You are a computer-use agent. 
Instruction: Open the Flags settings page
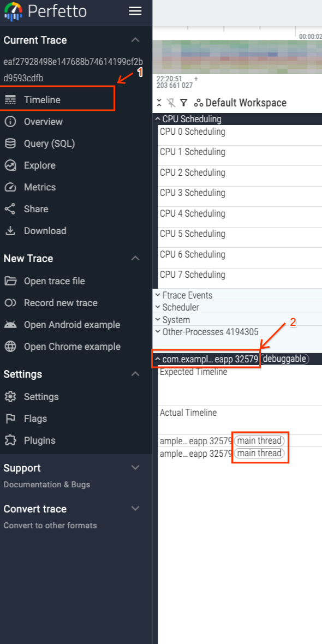coord(34,418)
